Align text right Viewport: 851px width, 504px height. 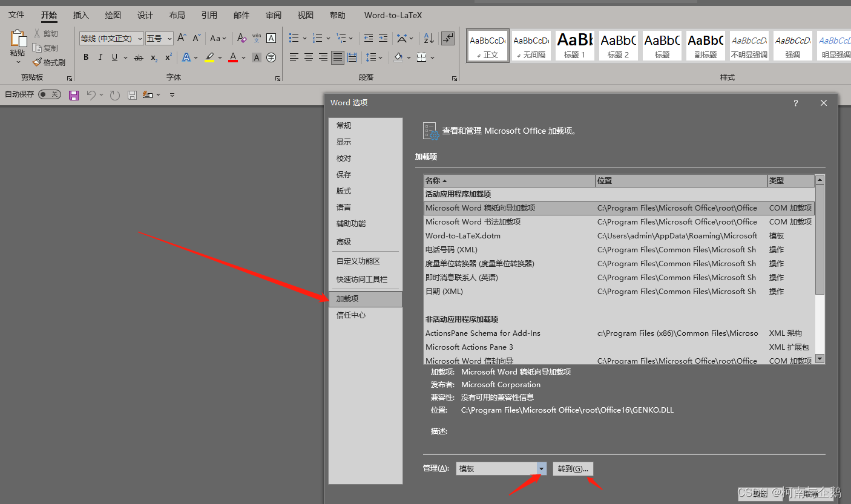point(323,57)
